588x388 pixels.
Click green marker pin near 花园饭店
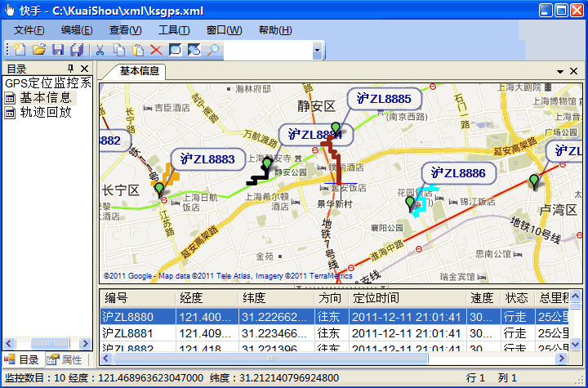coord(410,203)
